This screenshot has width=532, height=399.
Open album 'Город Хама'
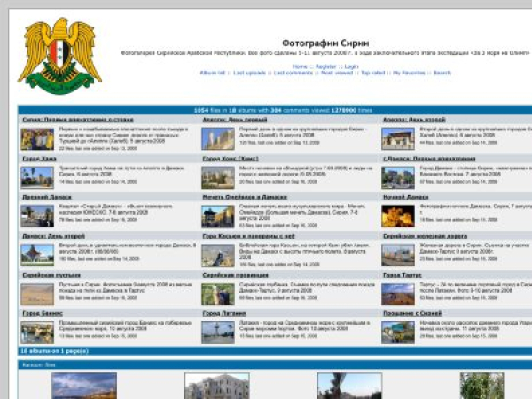[x=39, y=159]
